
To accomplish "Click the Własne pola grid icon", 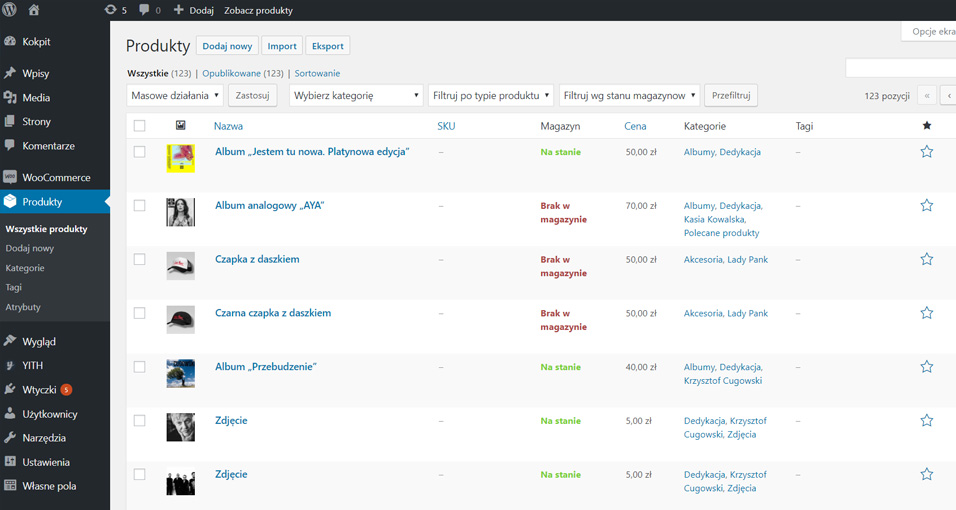I will [10, 486].
